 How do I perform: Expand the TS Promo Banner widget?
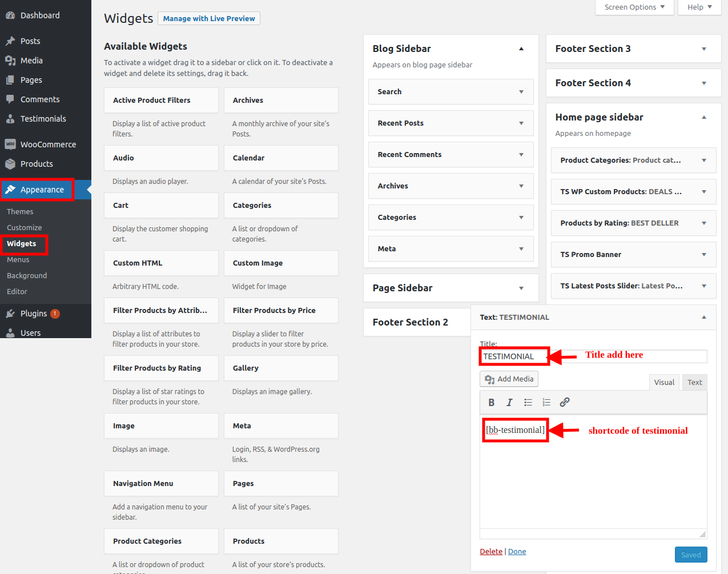click(703, 255)
